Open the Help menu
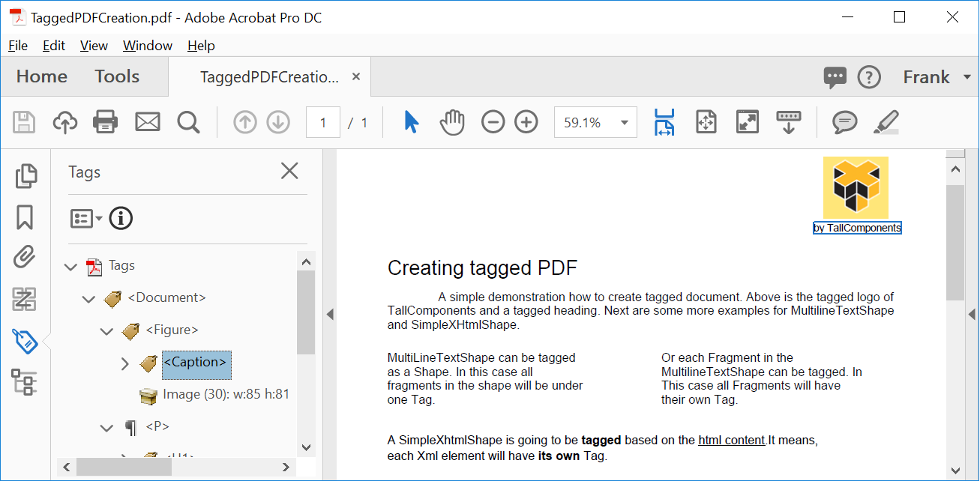This screenshot has height=481, width=980. click(x=201, y=46)
